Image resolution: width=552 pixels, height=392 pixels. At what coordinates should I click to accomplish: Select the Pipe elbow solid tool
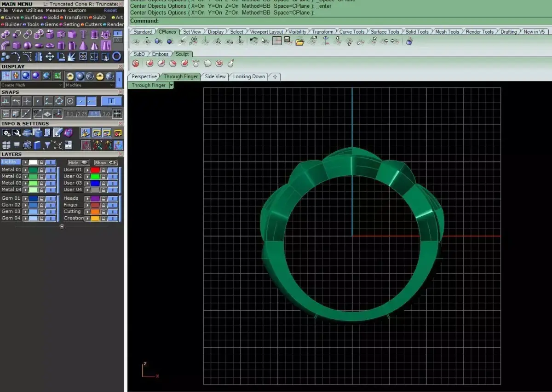(5, 46)
